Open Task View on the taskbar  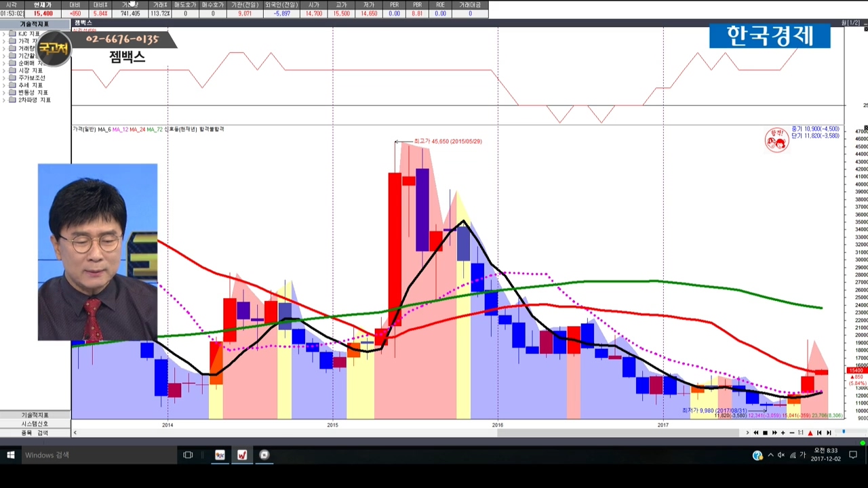point(188,455)
